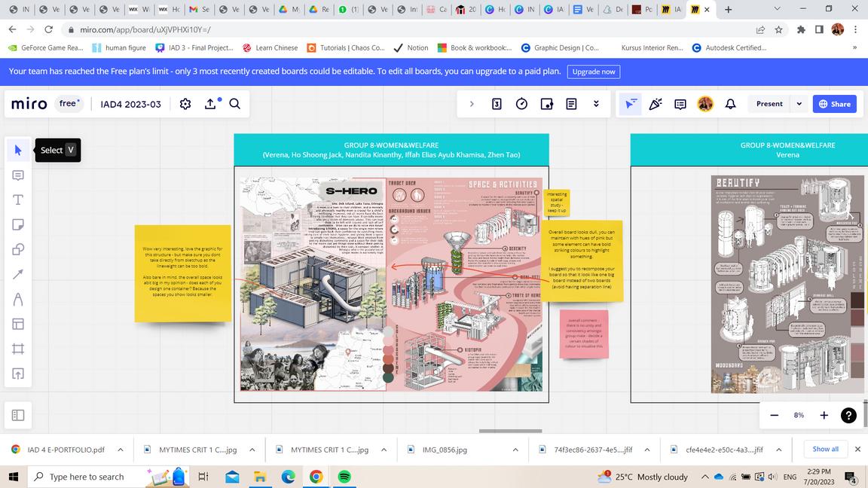
Task: Select the Frame tool
Action: (x=18, y=349)
